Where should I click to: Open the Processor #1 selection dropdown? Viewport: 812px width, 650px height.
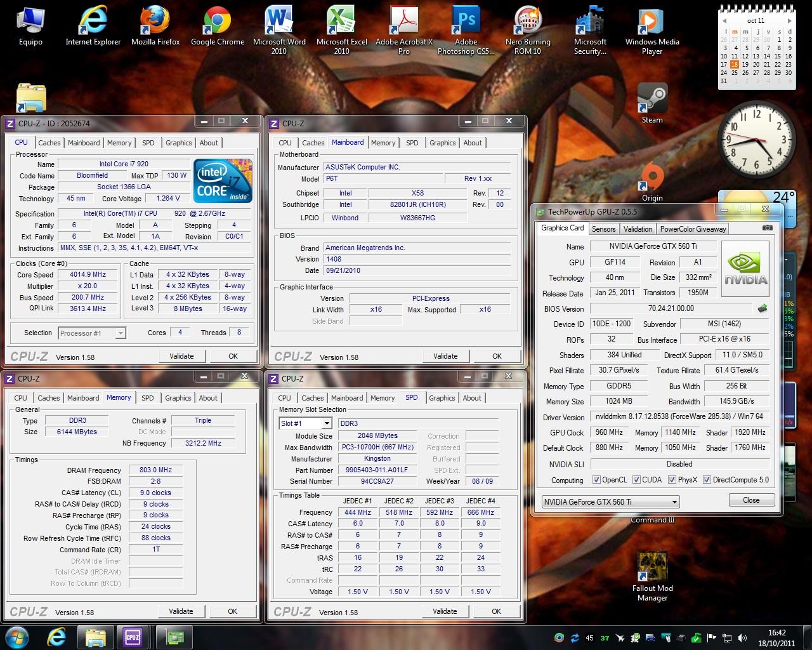click(92, 333)
